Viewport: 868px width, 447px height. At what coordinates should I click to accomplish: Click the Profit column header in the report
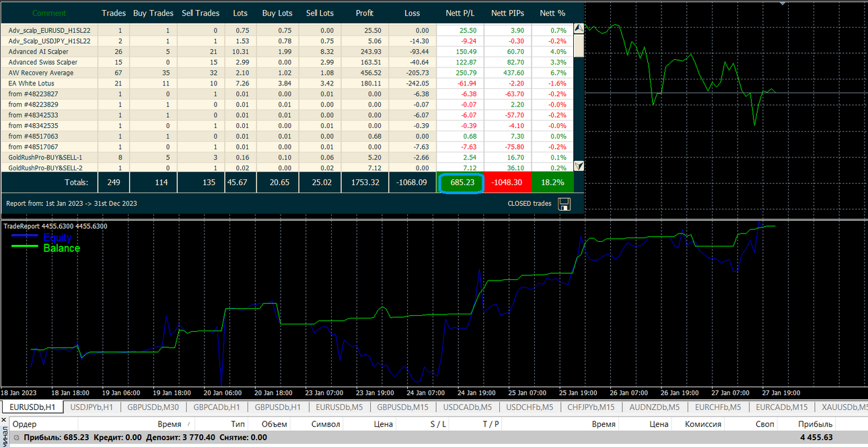pyautogui.click(x=365, y=13)
